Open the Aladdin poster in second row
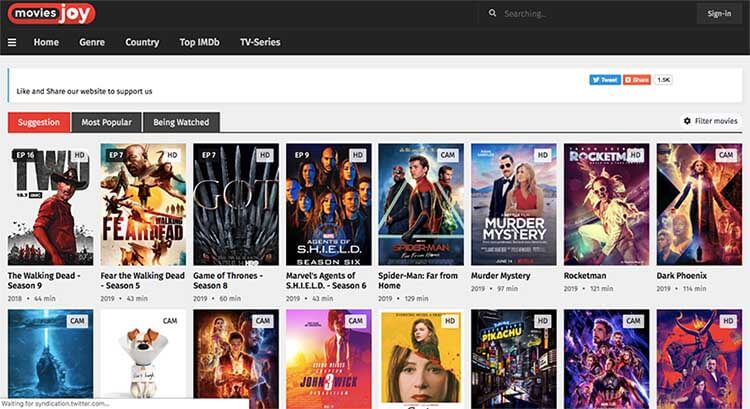Image resolution: width=750 pixels, height=409 pixels. [236, 359]
